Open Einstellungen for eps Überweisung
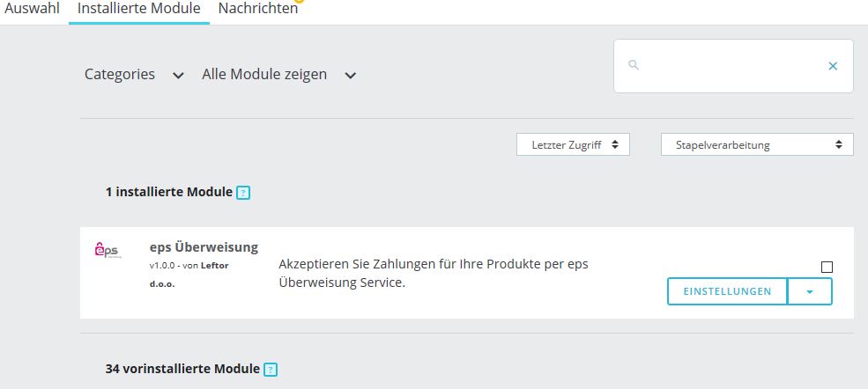868x389 pixels. coord(727,291)
